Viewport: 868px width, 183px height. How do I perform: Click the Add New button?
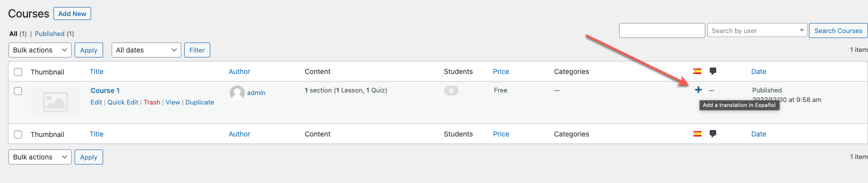click(72, 13)
